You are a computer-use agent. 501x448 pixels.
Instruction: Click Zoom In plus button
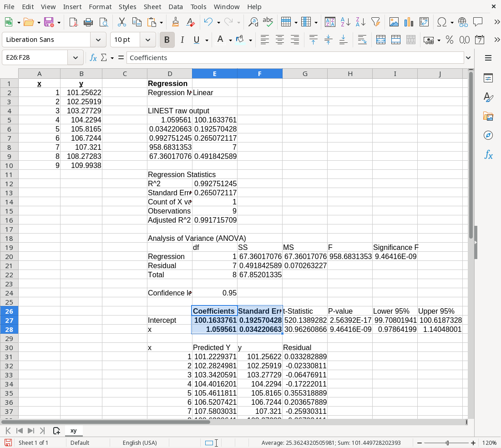473,443
